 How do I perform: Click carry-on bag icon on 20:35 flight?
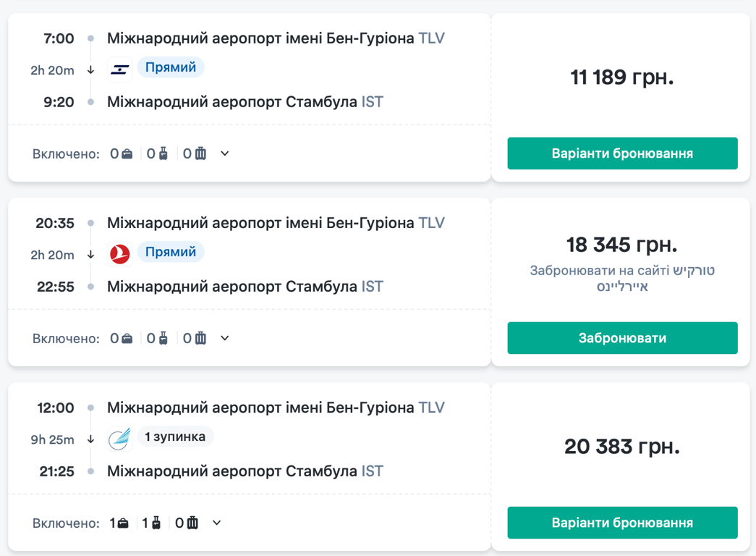pos(163,338)
